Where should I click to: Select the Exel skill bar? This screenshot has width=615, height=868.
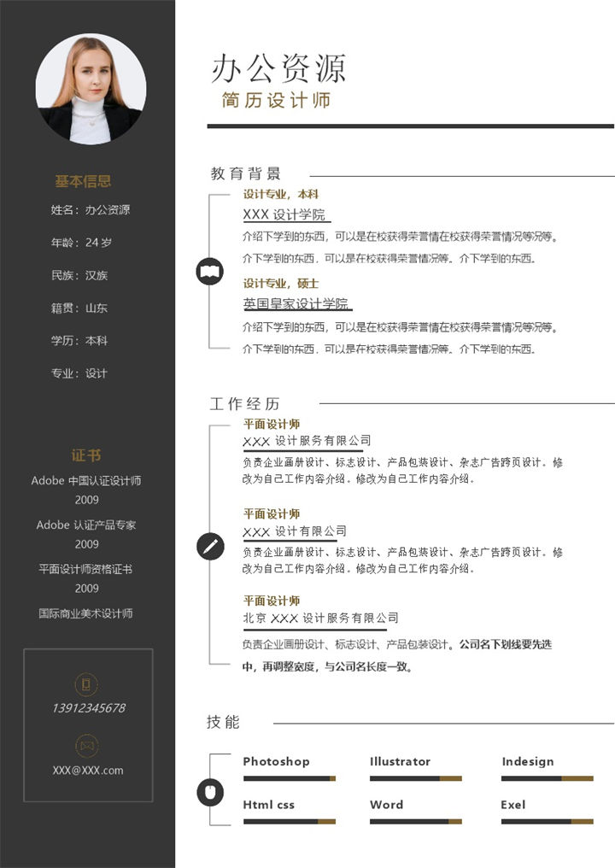pyautogui.click(x=547, y=822)
